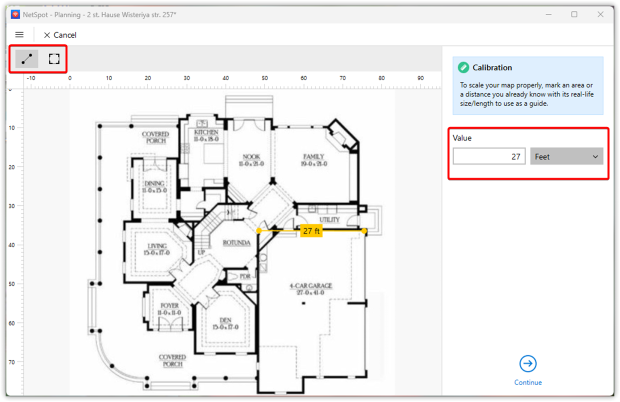Image resolution: width=620 pixels, height=402 pixels.
Task: Click the Value label
Action: tap(462, 138)
